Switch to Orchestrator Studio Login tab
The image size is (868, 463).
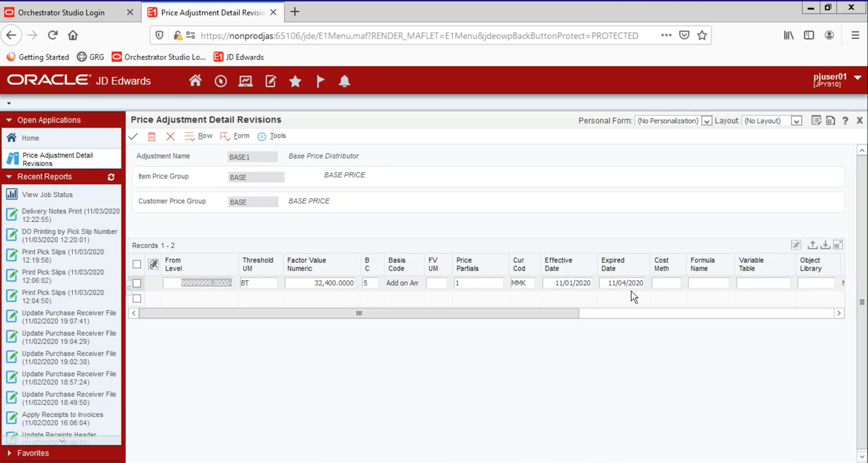tap(61, 12)
